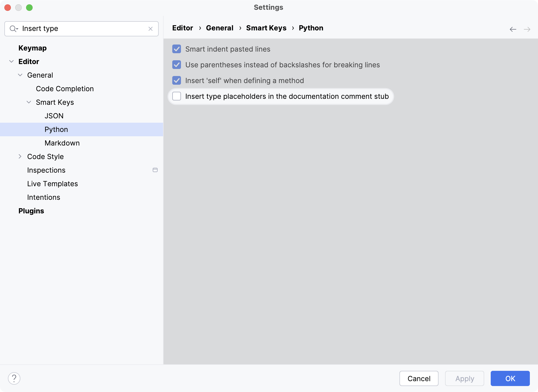
Task: Click the profile icon next to Inspections
Action: click(x=155, y=170)
